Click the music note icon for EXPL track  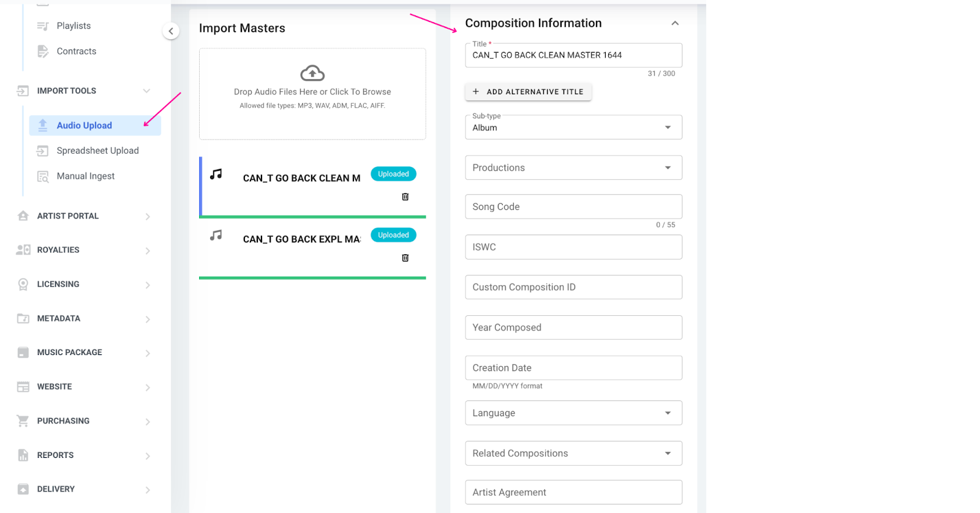coord(216,235)
